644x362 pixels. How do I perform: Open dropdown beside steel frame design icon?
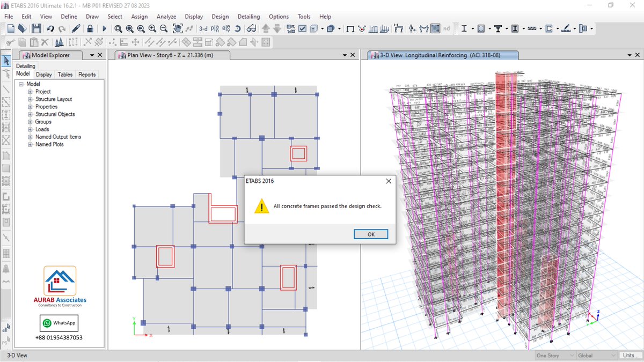(x=472, y=29)
